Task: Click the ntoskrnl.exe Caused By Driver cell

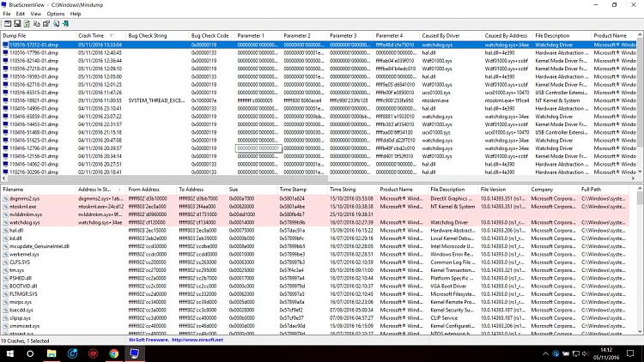Action: [435, 100]
